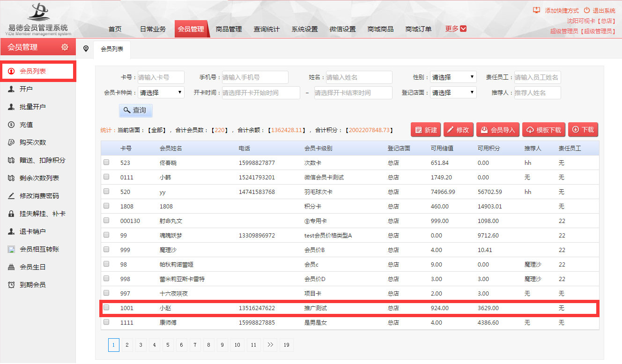
Task: Click the 剩余次数列表 icon in sidebar
Action: pos(11,178)
